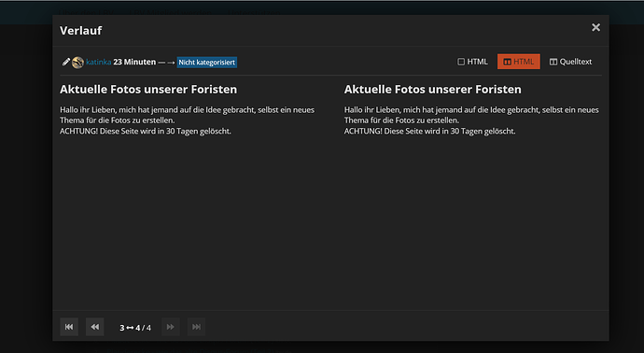
Task: Click the 23 Minuten timestamp
Action: [134, 62]
